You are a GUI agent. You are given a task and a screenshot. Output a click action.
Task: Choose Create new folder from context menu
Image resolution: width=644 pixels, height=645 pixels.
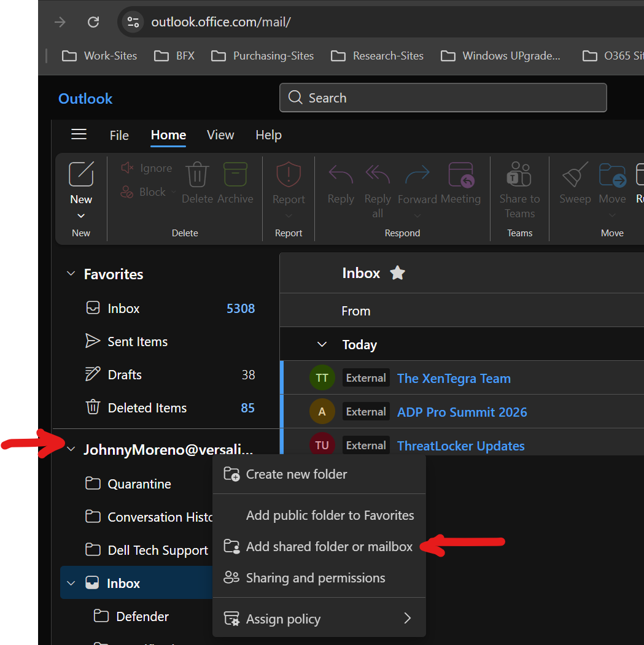coord(319,474)
